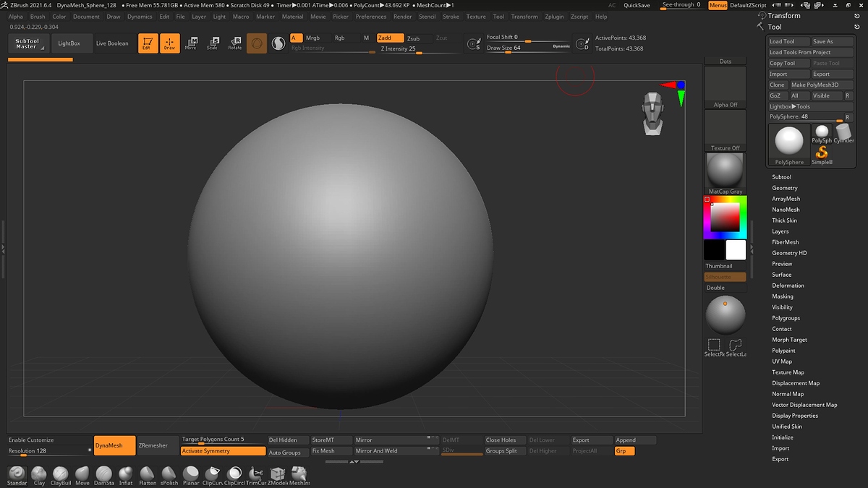Select the ClipCurve brush
Image resolution: width=868 pixels, height=488 pixels.
click(213, 476)
